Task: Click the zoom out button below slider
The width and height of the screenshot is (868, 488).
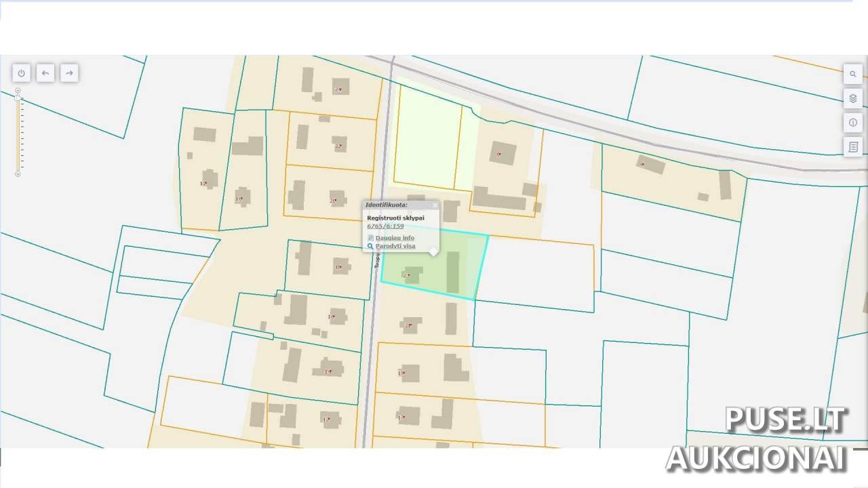Action: pyautogui.click(x=18, y=174)
